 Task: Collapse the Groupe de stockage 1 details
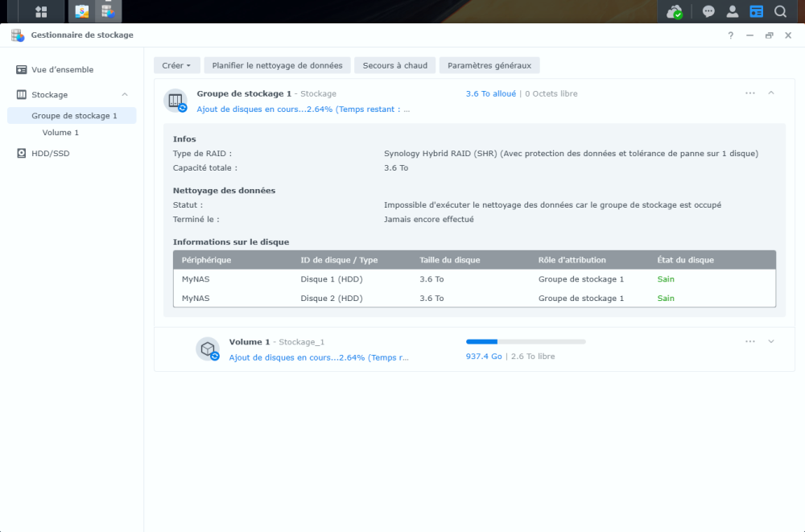click(x=771, y=93)
